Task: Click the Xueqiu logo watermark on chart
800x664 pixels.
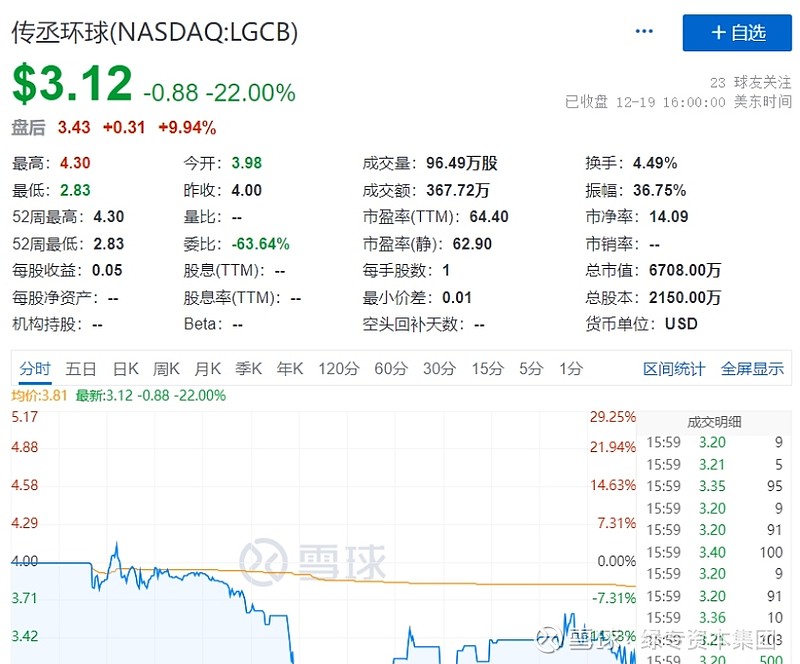Action: [x=313, y=562]
